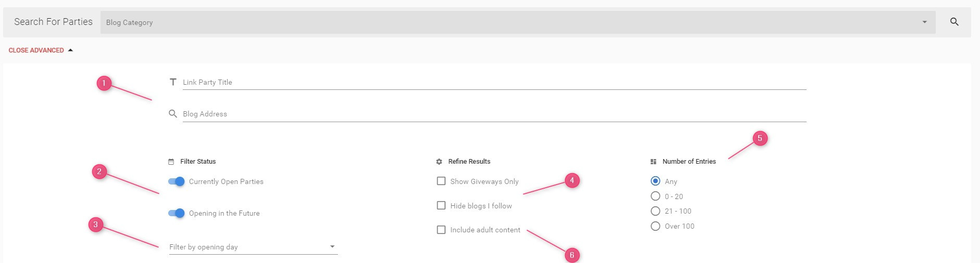Focus the Blog Address input field
Screen dimensions: 980x263
[x=494, y=114]
